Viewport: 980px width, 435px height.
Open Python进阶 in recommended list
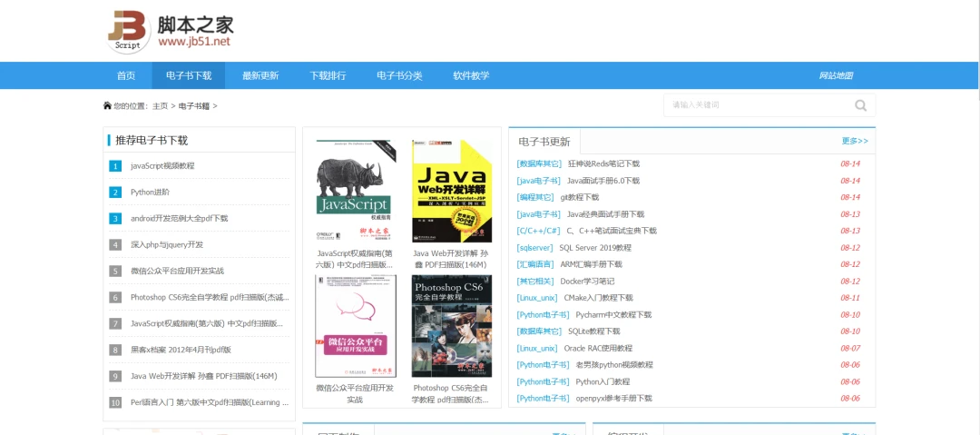pos(150,193)
